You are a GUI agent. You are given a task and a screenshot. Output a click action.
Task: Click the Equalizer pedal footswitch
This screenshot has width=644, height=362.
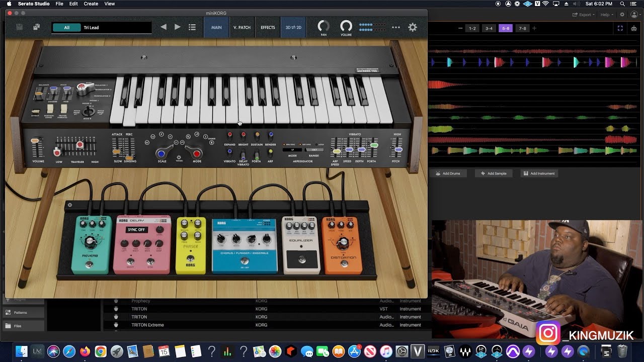[x=301, y=260]
